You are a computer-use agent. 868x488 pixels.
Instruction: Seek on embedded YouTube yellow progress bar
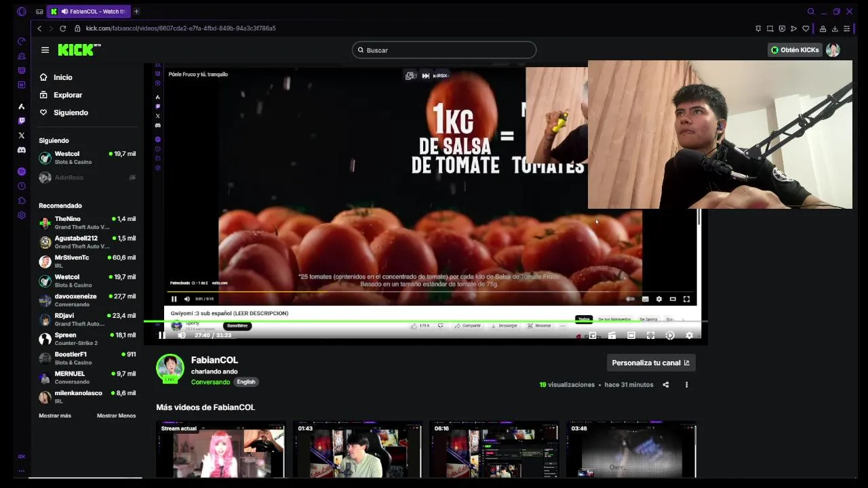pyautogui.click(x=431, y=292)
